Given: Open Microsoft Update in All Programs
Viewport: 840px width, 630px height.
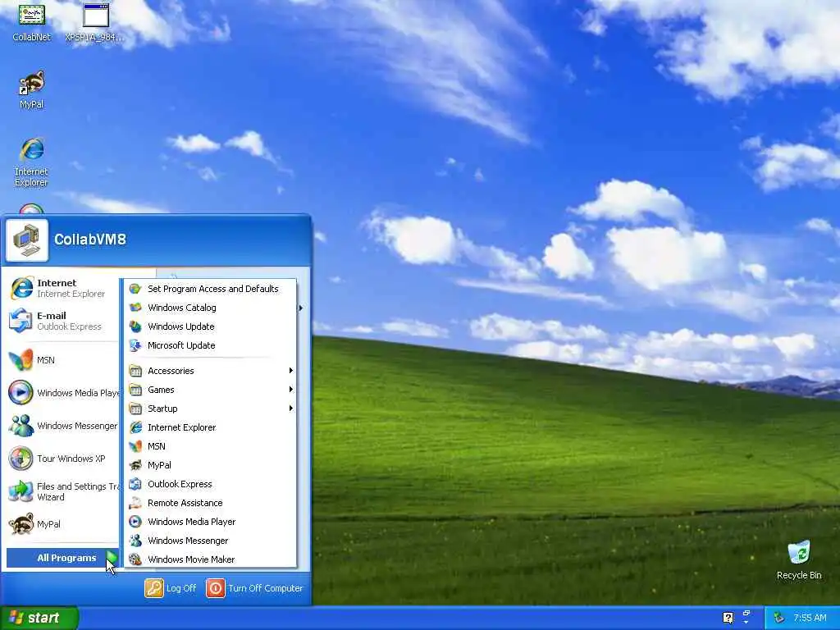Looking at the screenshot, I should pyautogui.click(x=211, y=345).
